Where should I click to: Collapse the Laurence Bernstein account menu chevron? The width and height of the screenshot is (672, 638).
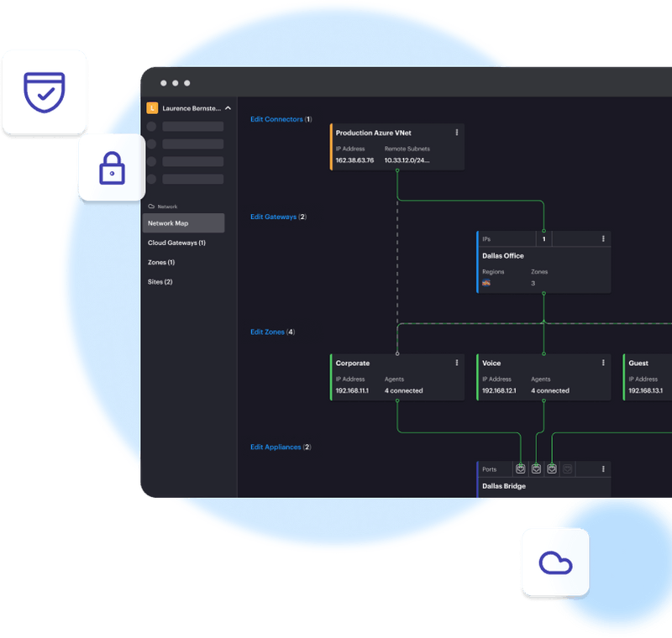tap(226, 108)
